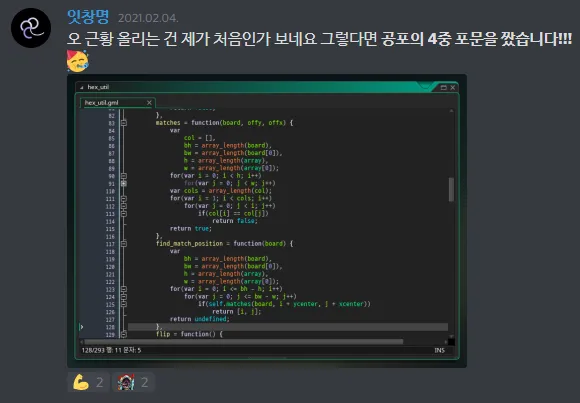The width and height of the screenshot is (580, 403).
Task: Collapse the flip function fold at line 129
Action: pyautogui.click(x=124, y=334)
